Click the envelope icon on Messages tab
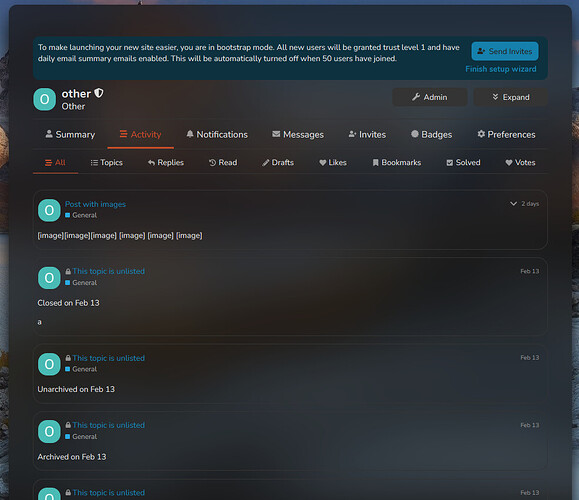Image resolution: width=579 pixels, height=500 pixels. point(276,134)
